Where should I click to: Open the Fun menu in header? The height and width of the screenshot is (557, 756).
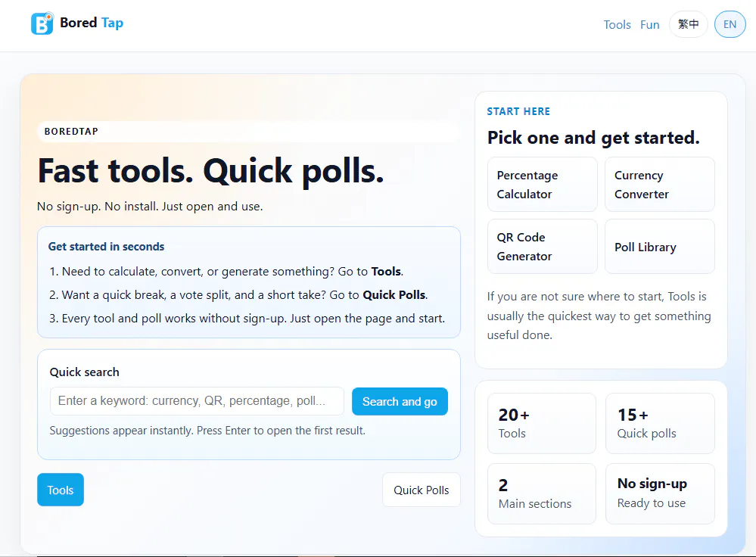coord(649,24)
